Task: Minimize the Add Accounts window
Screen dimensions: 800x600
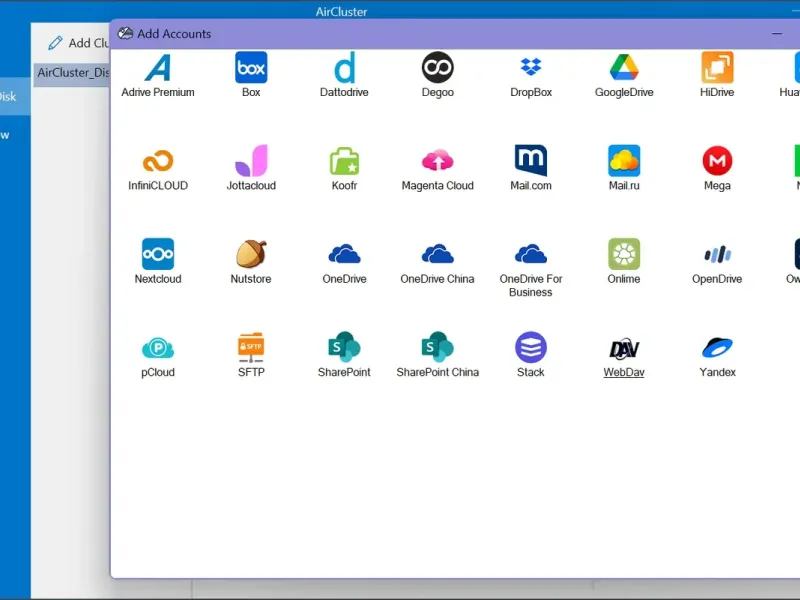Action: point(777,34)
